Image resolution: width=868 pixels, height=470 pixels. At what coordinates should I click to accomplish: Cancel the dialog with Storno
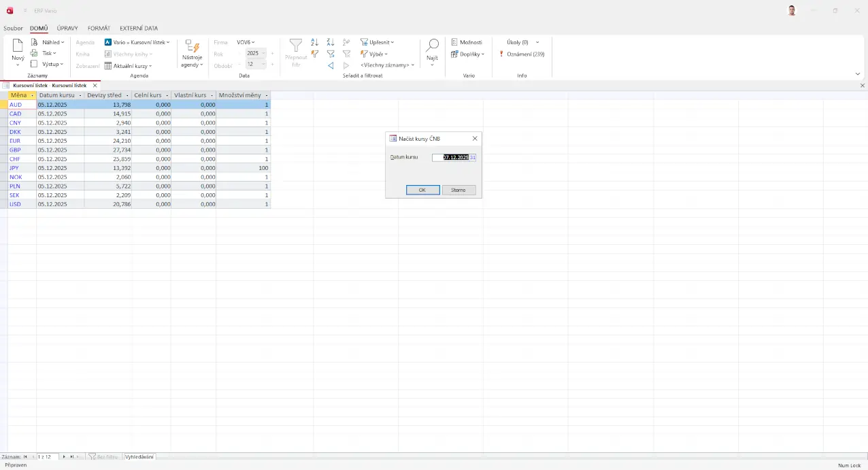click(x=458, y=190)
